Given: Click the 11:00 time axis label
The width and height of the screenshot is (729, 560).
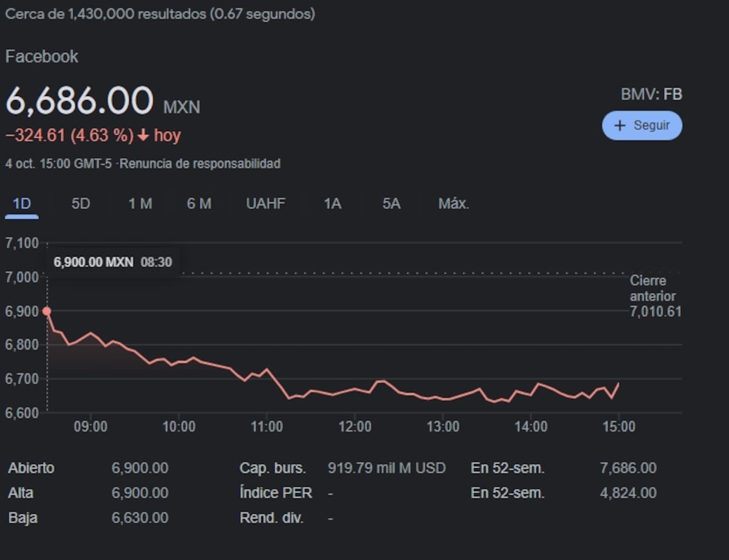Looking at the screenshot, I should pos(267,427).
